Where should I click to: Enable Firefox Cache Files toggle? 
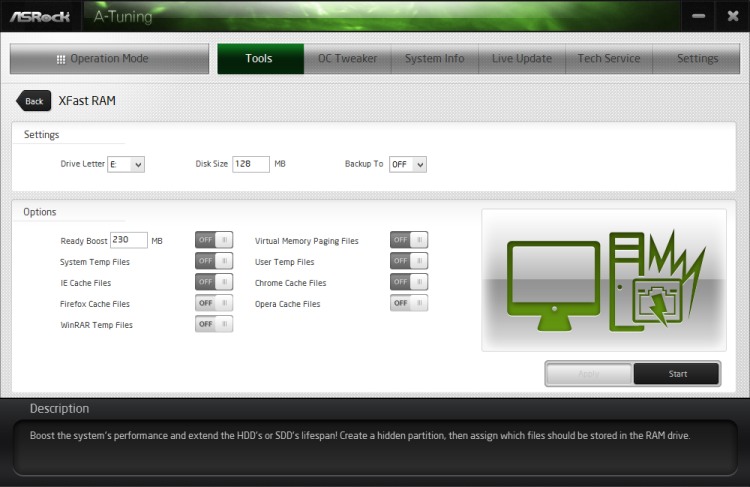[x=213, y=303]
